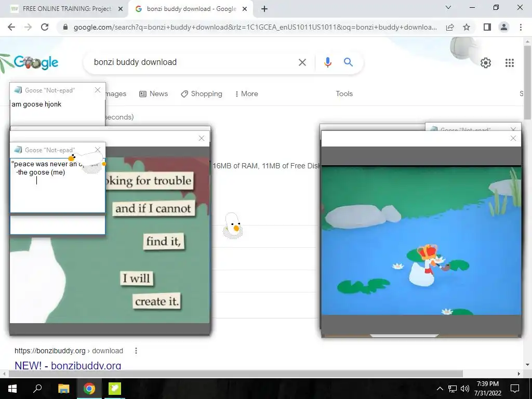Bookmark this page with the star icon
Screen dimensions: 532x399
467,27
